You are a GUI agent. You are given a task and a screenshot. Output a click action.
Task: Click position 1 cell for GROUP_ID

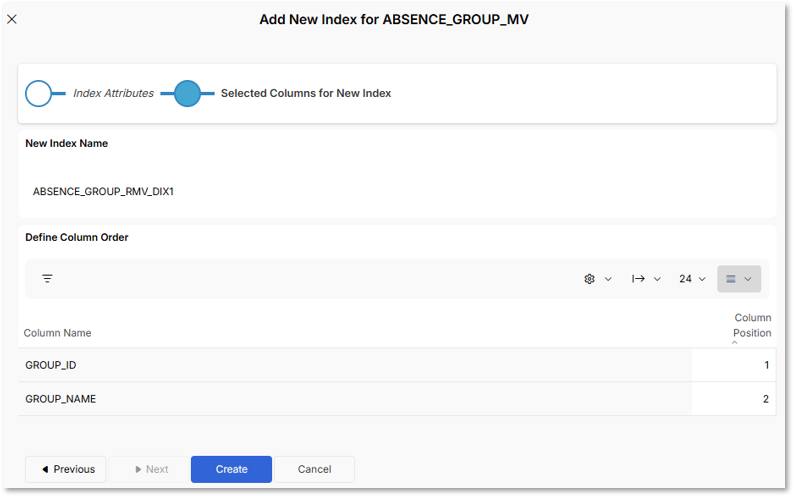(x=734, y=365)
